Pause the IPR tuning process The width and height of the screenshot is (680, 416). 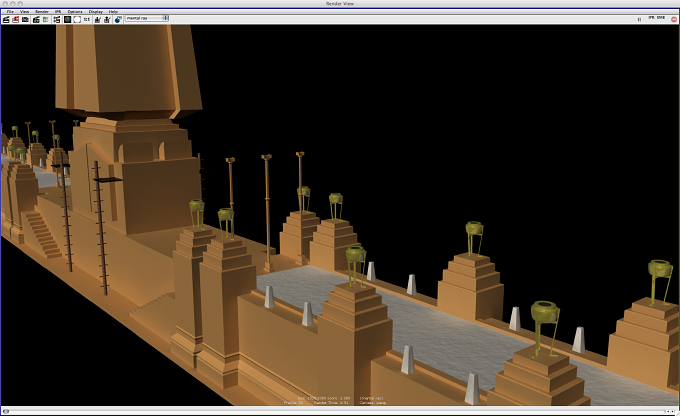(639, 19)
